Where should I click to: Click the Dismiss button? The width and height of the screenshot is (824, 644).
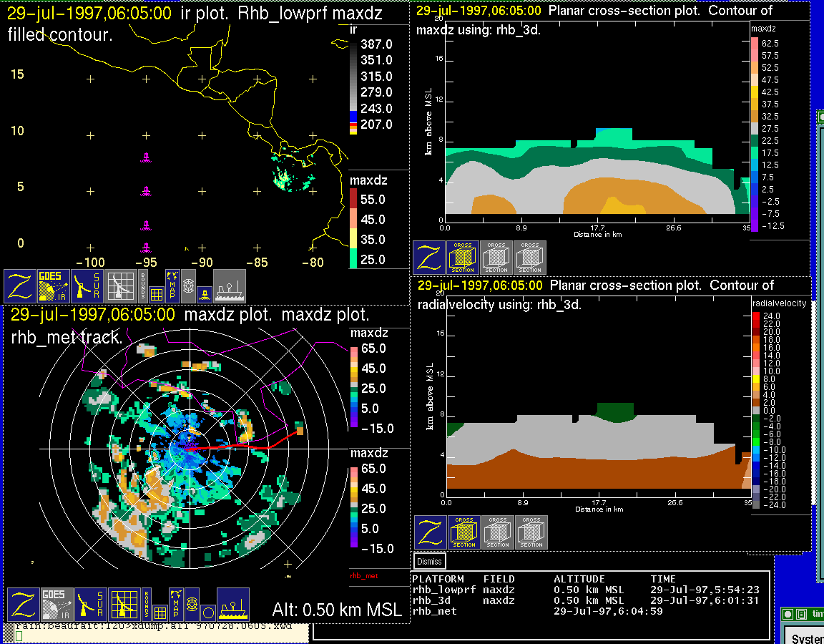(x=430, y=562)
